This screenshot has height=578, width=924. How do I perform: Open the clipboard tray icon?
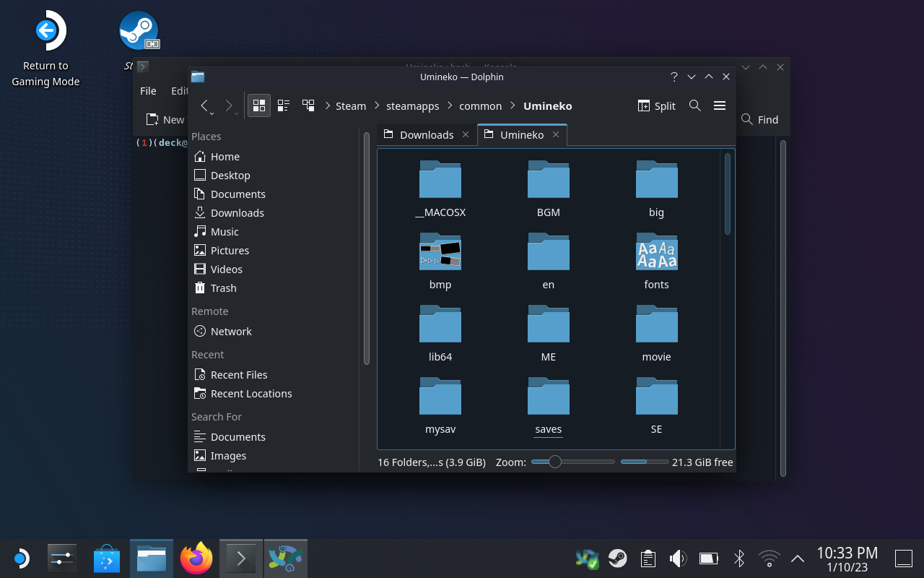coord(648,558)
